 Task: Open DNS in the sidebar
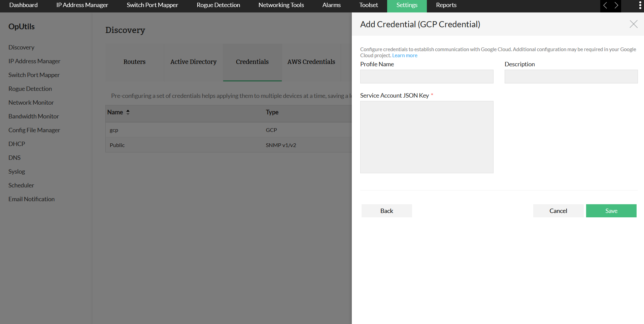14,158
